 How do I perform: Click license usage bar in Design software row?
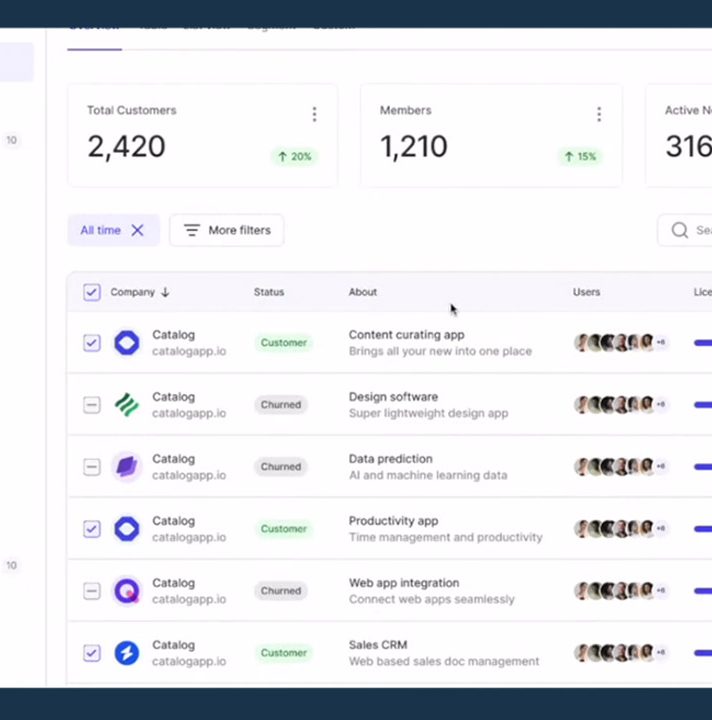[x=703, y=405]
